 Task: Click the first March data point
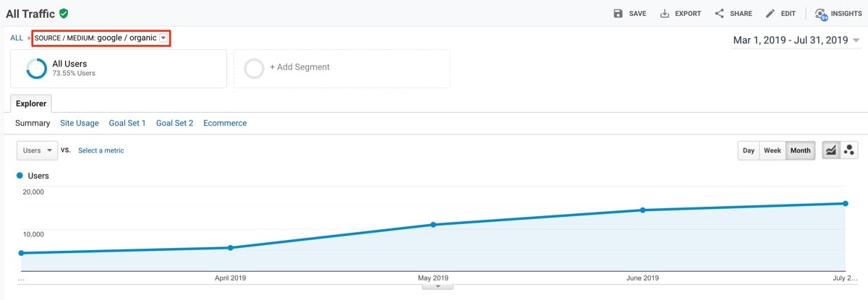[21, 253]
